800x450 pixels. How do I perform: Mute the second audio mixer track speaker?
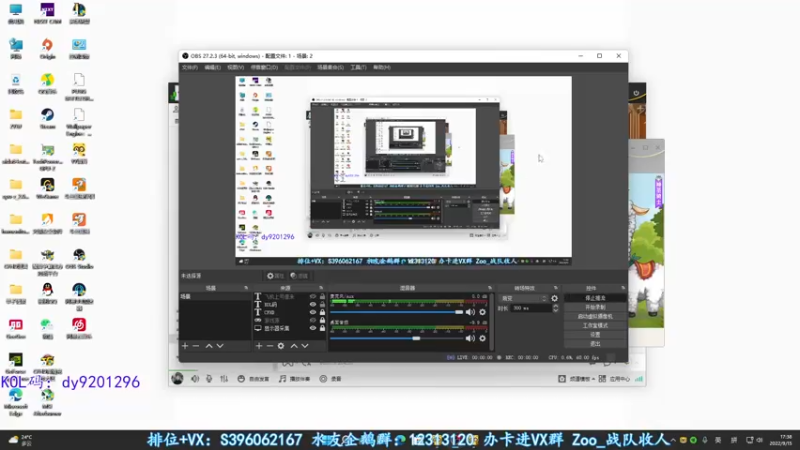pyautogui.click(x=470, y=338)
